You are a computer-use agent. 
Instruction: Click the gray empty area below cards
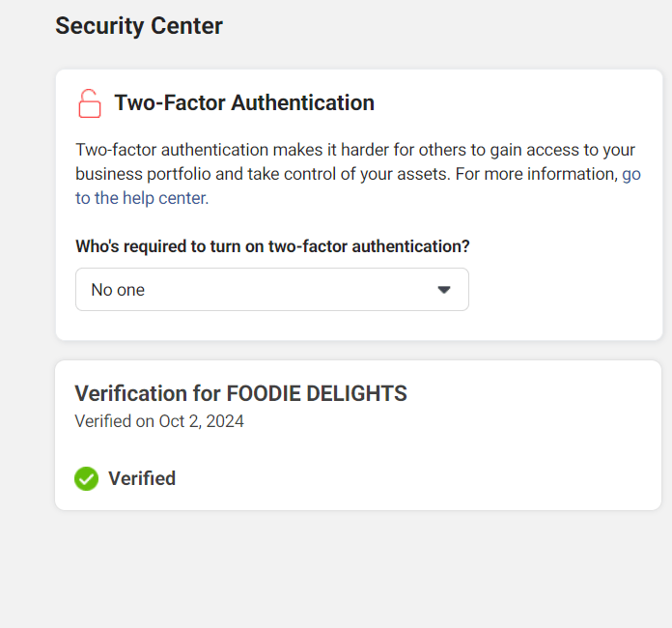[357, 570]
